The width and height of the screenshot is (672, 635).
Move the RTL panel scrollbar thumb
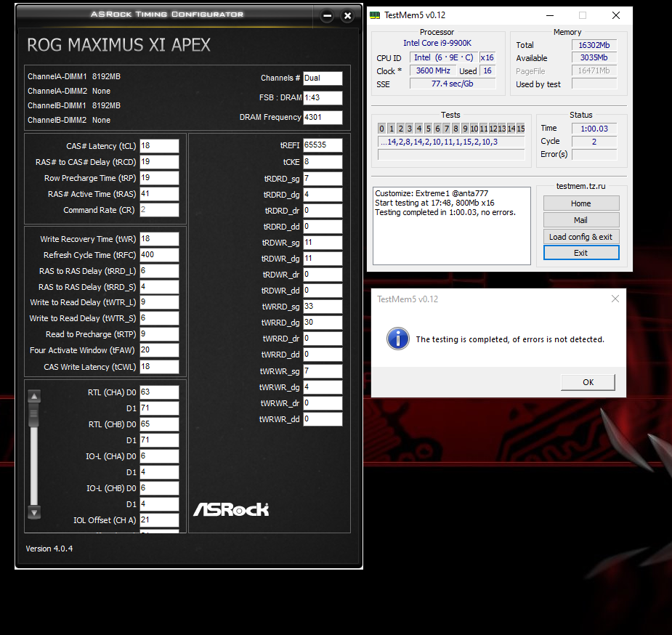(34, 416)
